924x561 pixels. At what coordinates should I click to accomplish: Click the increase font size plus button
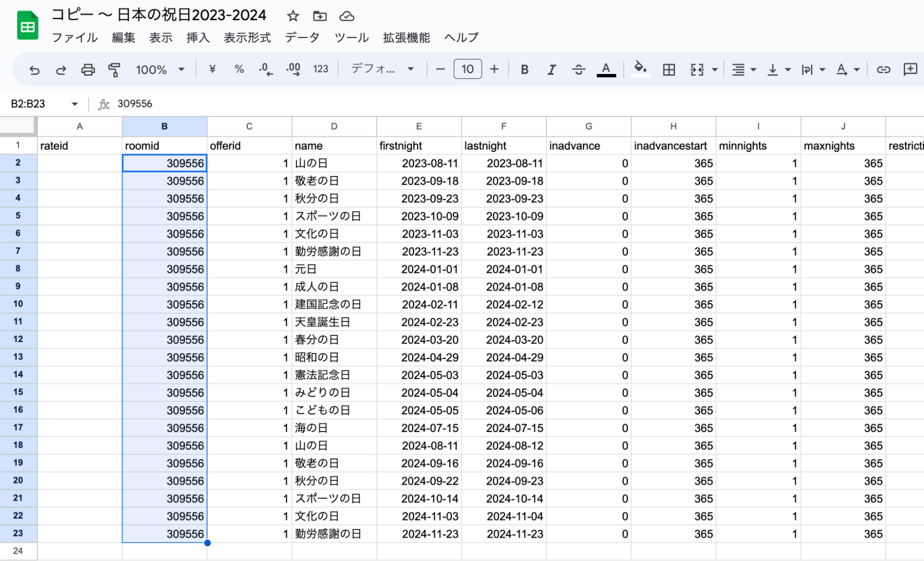(x=494, y=69)
